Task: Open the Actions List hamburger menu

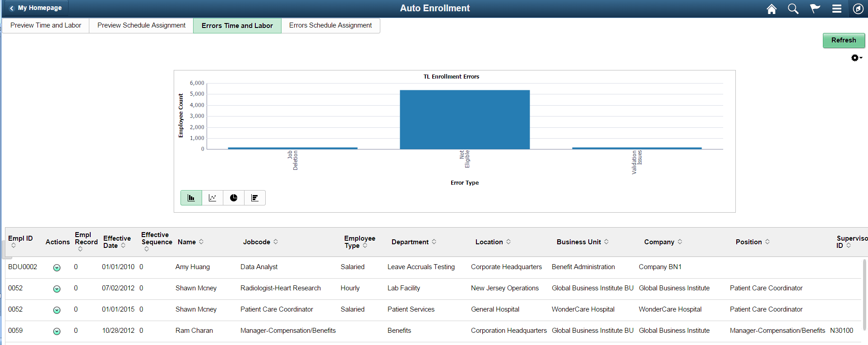Action: point(837,9)
